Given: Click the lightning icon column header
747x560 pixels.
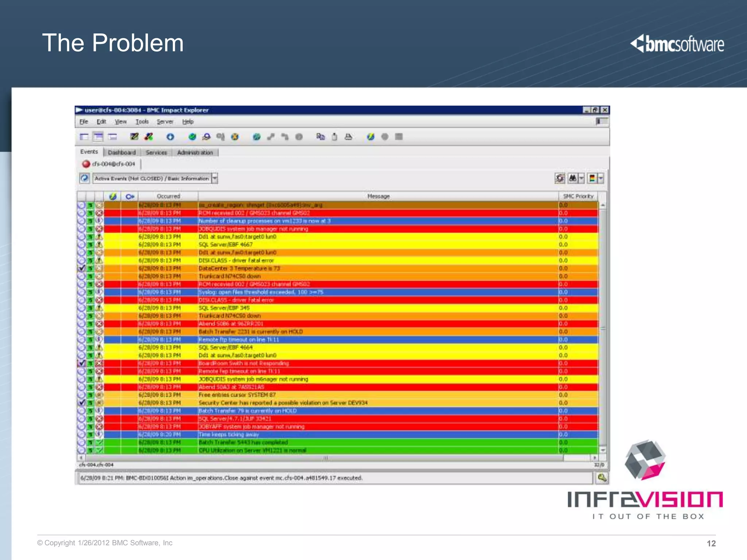Looking at the screenshot, I should click(x=113, y=196).
